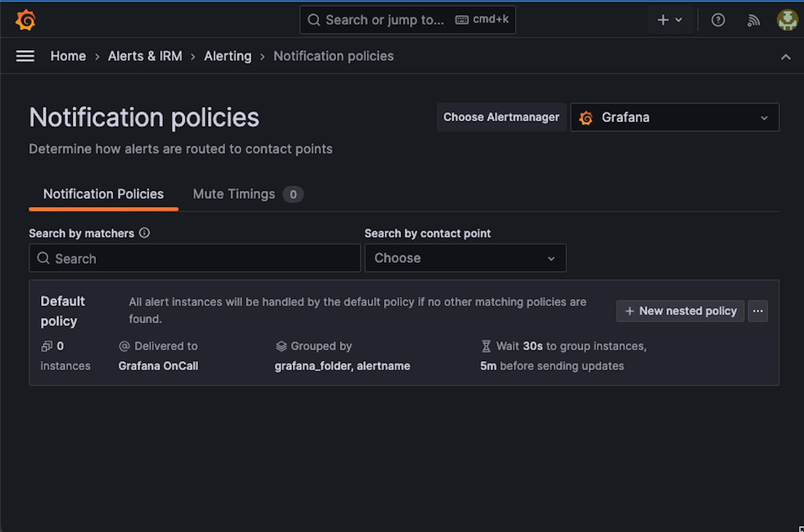Click the Search or jump to box
Viewport: 804px width, 532px height.
(408, 20)
